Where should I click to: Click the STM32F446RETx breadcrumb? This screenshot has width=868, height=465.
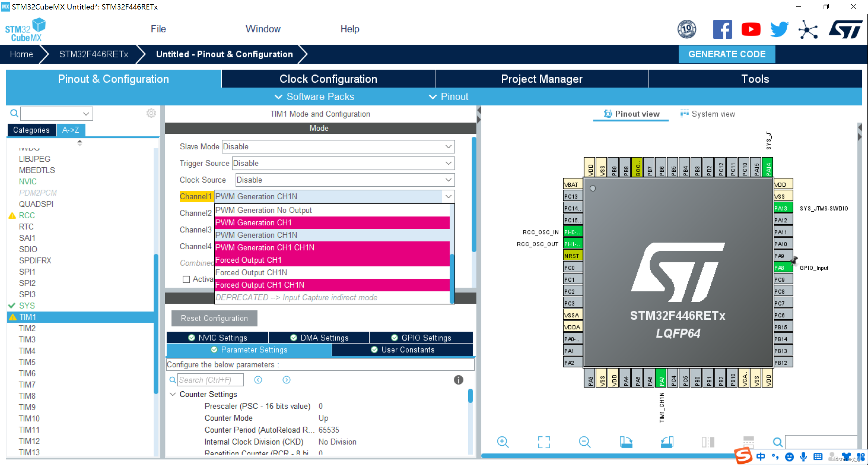coord(94,54)
